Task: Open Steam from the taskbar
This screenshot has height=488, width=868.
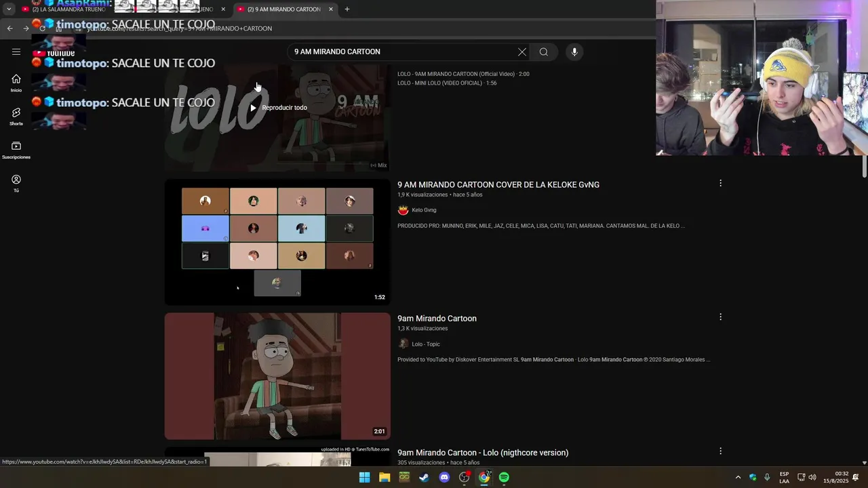Action: point(424,477)
